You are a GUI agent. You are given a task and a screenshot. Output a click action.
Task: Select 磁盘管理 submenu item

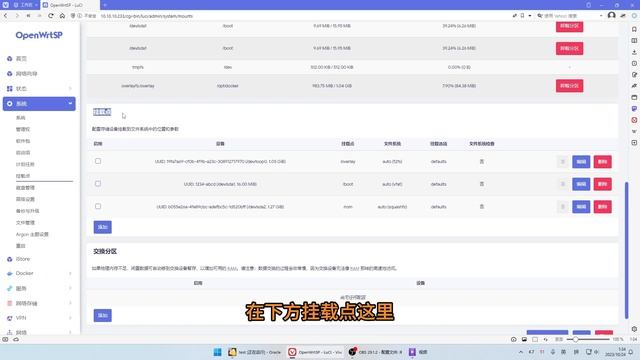(25, 188)
